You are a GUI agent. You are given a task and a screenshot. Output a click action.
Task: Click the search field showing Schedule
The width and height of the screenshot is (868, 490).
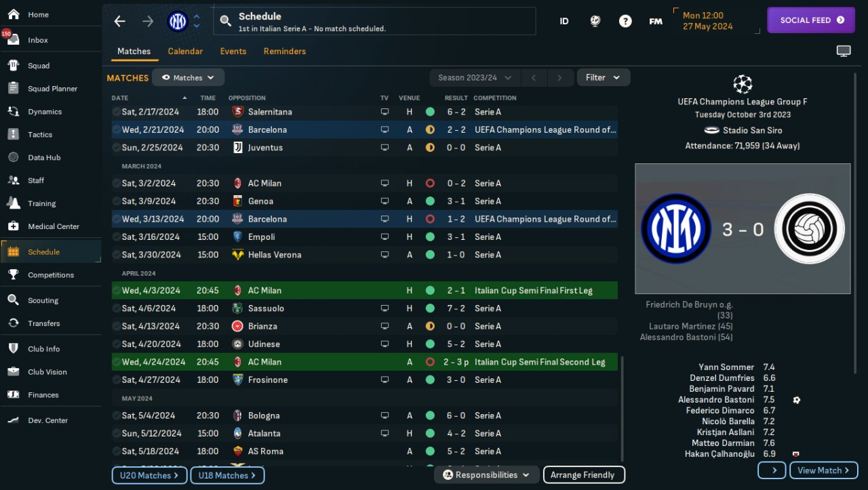tap(374, 21)
